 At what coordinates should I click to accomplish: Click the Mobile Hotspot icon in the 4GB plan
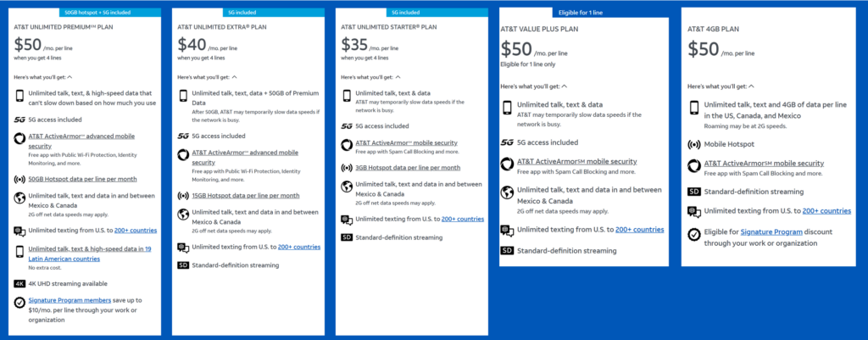694,144
